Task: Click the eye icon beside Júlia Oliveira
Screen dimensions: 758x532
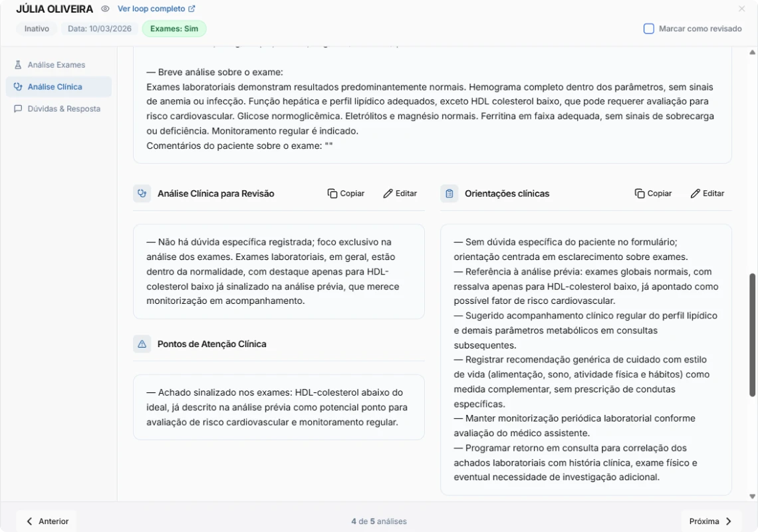Action: pos(105,9)
